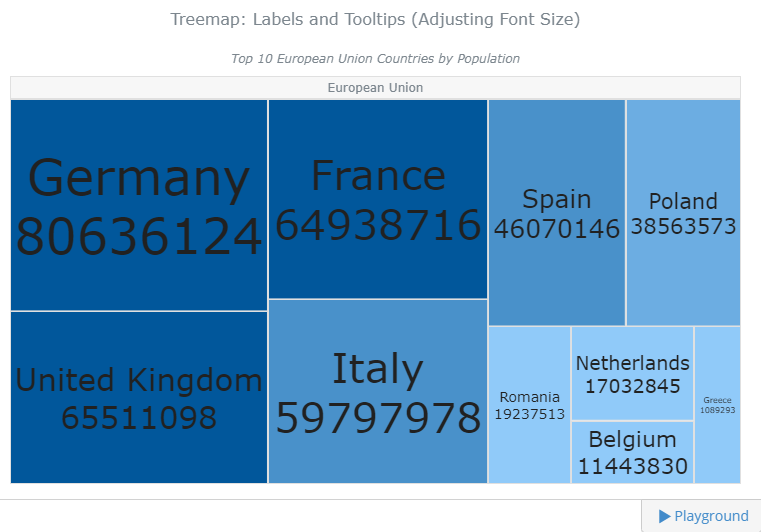Click the Romania tile
This screenshot has width=761, height=532.
point(529,405)
